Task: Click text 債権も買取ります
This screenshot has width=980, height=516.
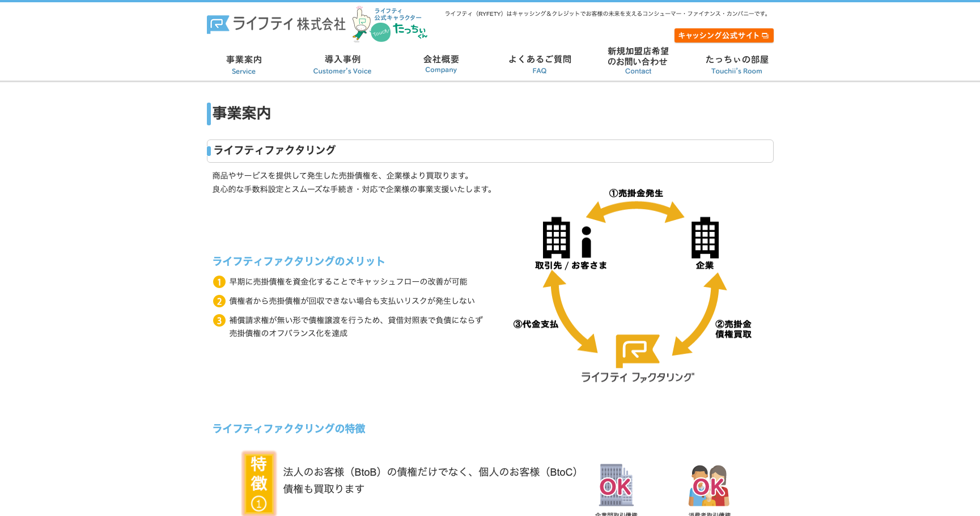Action: tap(324, 489)
